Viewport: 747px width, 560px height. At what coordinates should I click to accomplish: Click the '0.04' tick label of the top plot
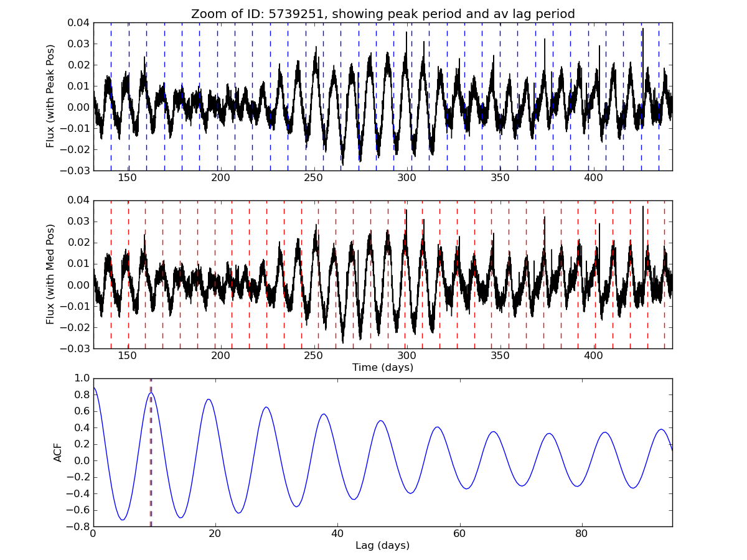coord(78,23)
